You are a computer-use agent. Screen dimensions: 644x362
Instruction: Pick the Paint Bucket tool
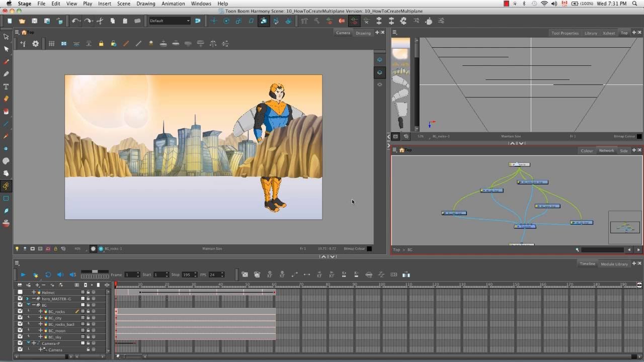point(6,111)
